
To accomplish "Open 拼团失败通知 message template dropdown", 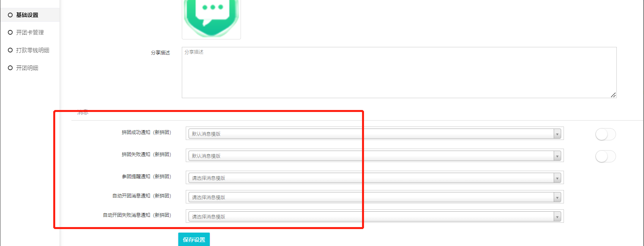I will point(375,156).
